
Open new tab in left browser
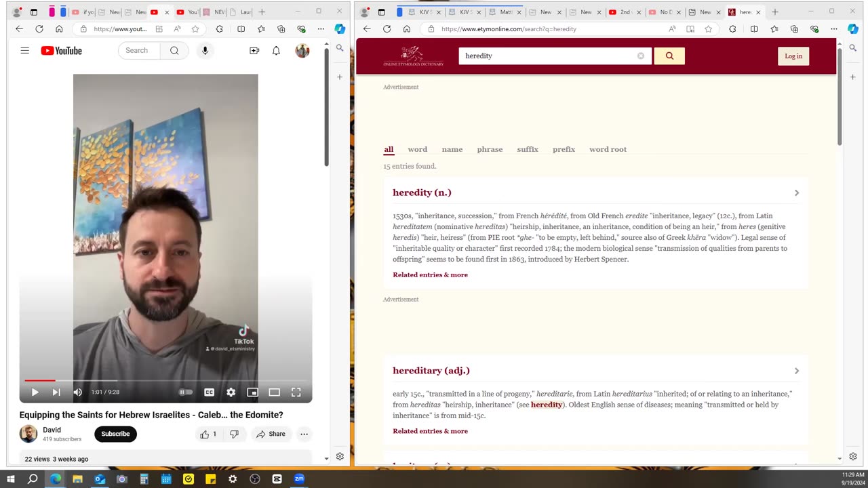tap(262, 12)
